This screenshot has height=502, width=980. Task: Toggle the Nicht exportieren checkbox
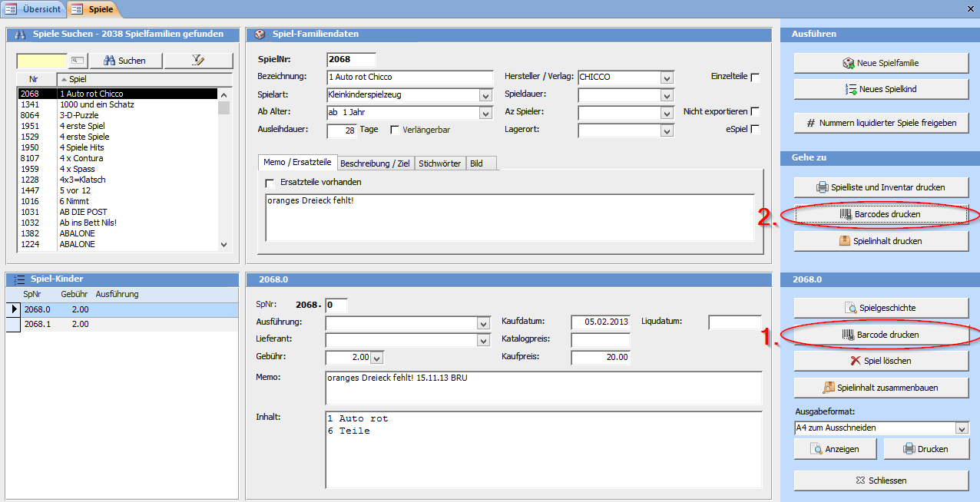coord(755,112)
